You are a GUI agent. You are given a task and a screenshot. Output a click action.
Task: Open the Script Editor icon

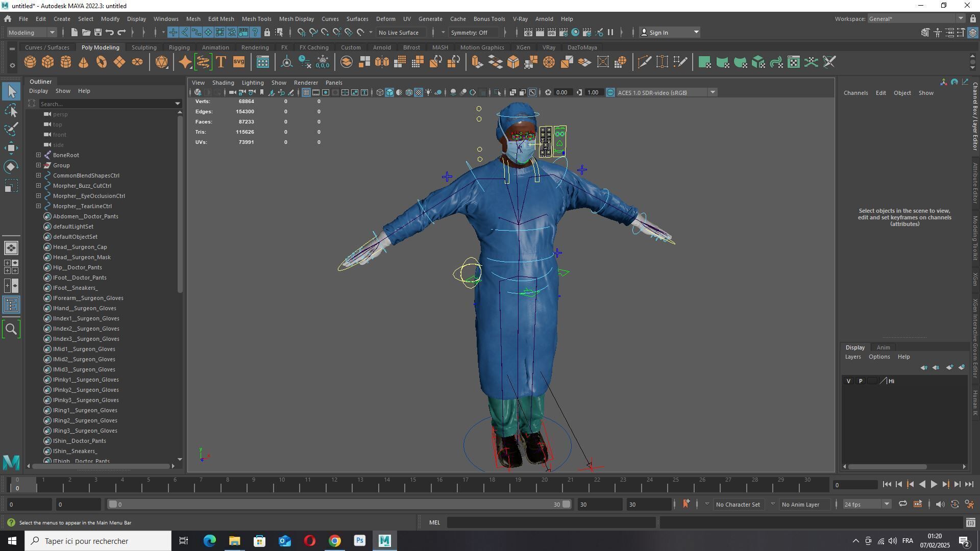(x=970, y=522)
